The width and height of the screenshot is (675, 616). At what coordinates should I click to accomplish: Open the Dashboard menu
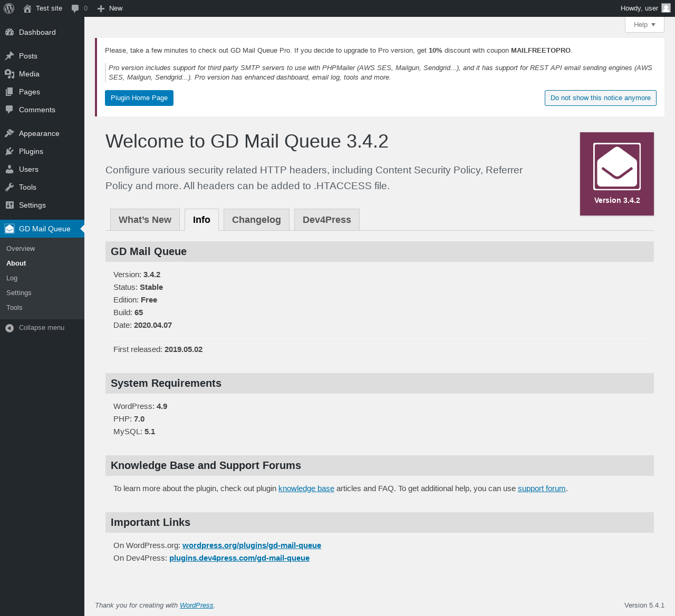pos(42,32)
